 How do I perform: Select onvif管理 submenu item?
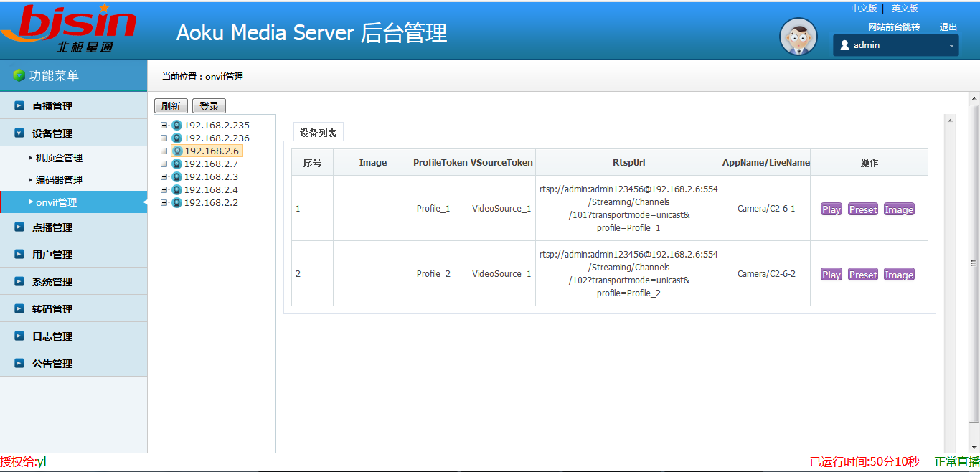click(x=73, y=202)
